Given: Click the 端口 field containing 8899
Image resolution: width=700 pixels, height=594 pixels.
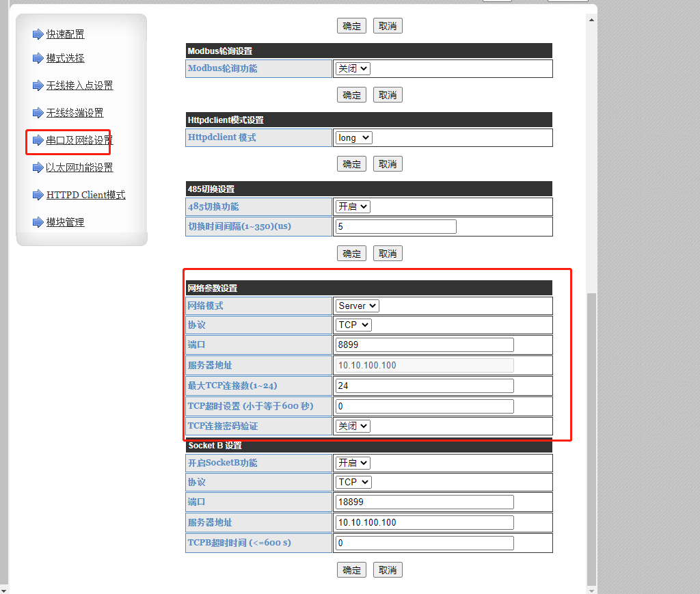Looking at the screenshot, I should click(425, 345).
